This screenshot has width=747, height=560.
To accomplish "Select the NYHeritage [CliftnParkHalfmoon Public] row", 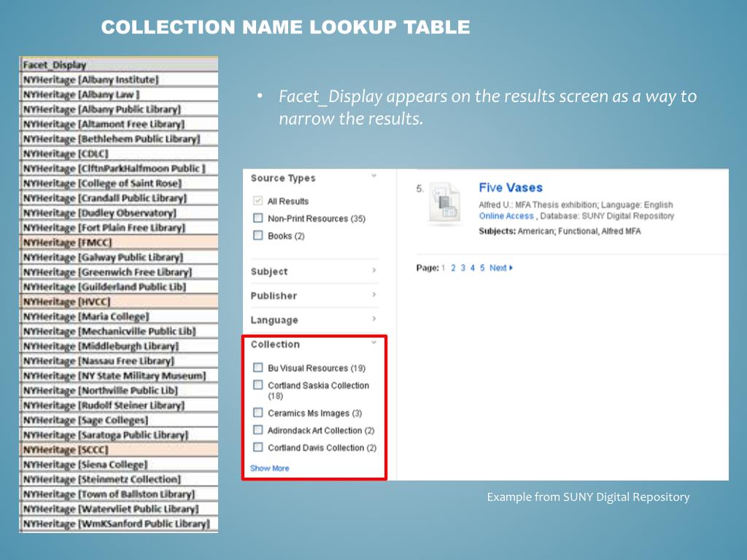I will click(119, 168).
